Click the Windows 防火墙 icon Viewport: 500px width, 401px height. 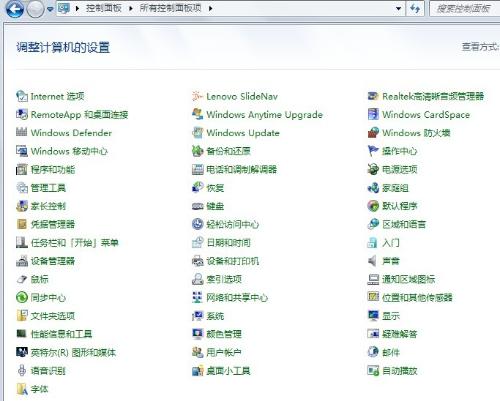373,133
